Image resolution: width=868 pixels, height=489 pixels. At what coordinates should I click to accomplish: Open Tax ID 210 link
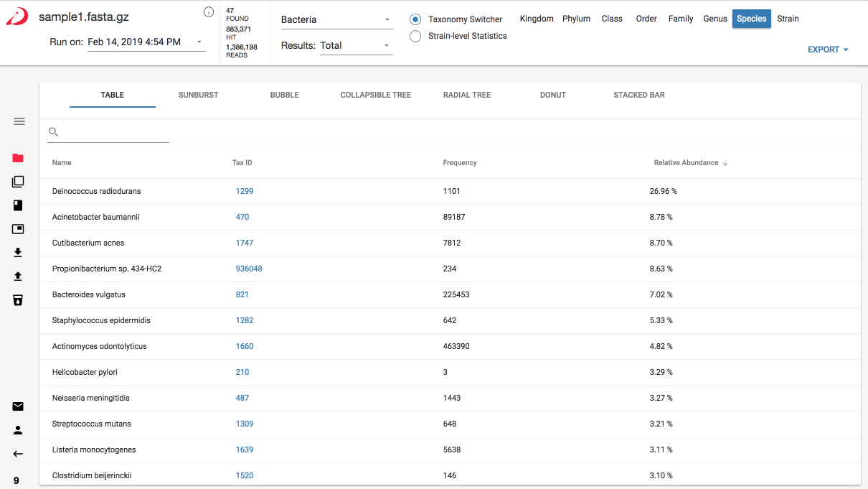[x=242, y=372]
